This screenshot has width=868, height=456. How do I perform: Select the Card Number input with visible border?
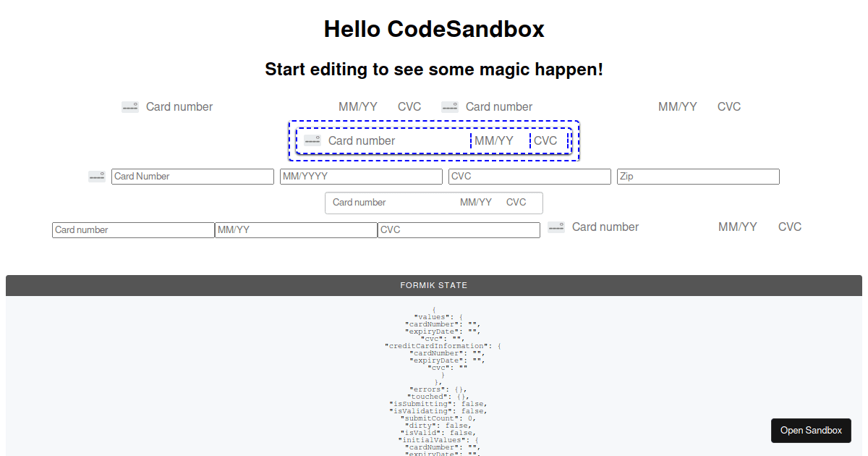192,176
